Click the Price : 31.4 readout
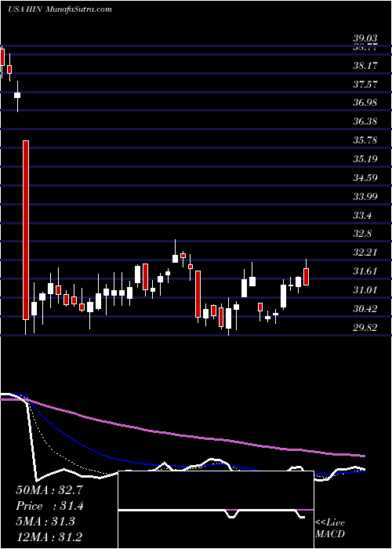 click(x=49, y=506)
